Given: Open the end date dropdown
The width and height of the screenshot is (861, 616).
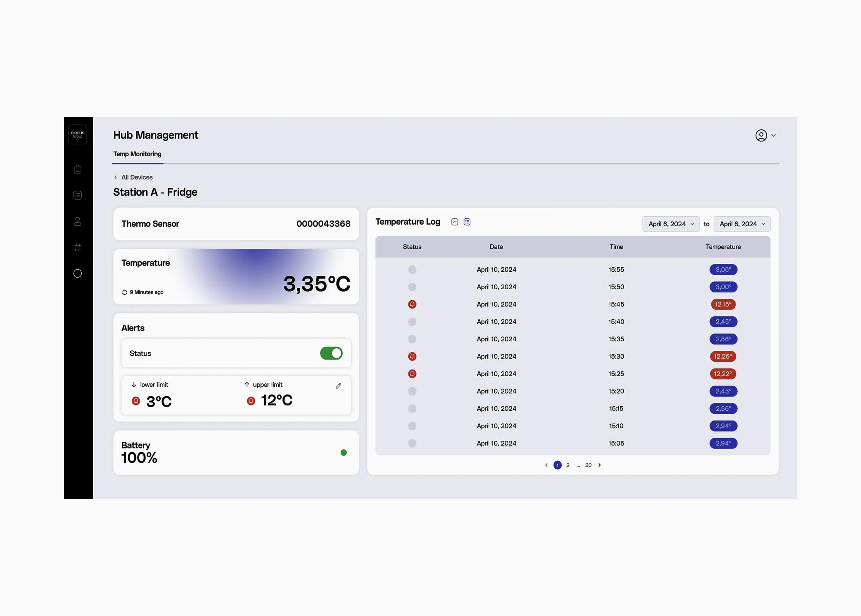Looking at the screenshot, I should (x=741, y=224).
